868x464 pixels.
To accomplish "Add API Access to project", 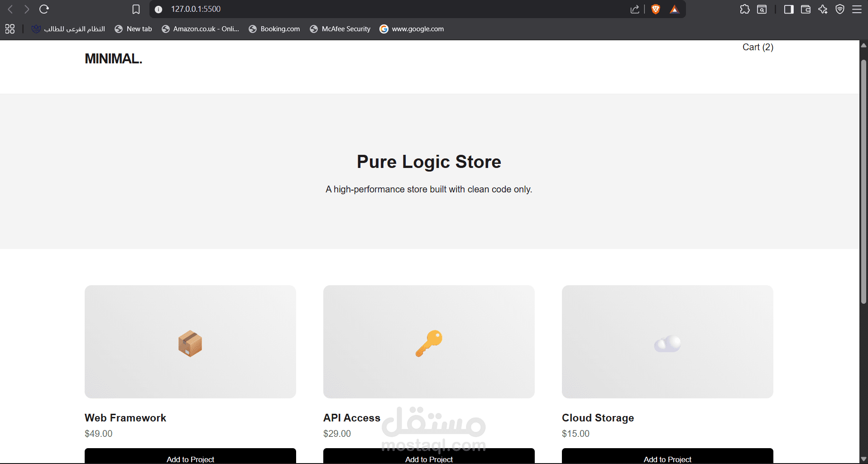I will click(x=429, y=456).
